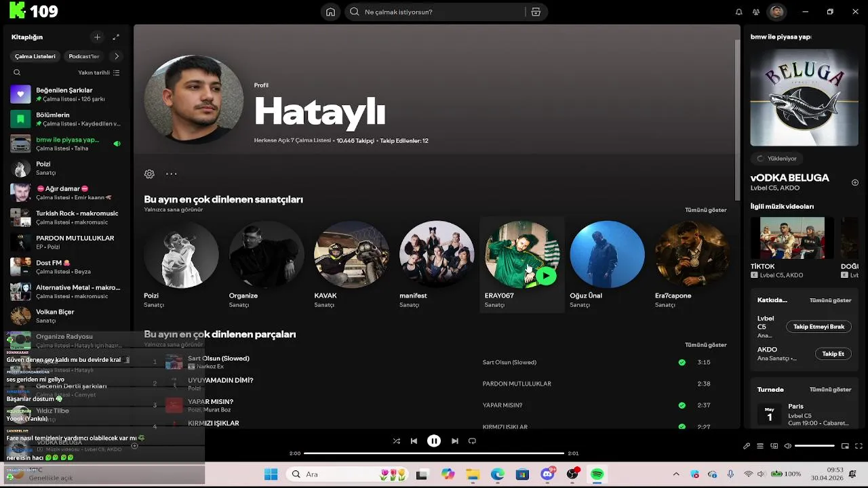
Task: Expand the library with the arrows icon
Action: 116,37
